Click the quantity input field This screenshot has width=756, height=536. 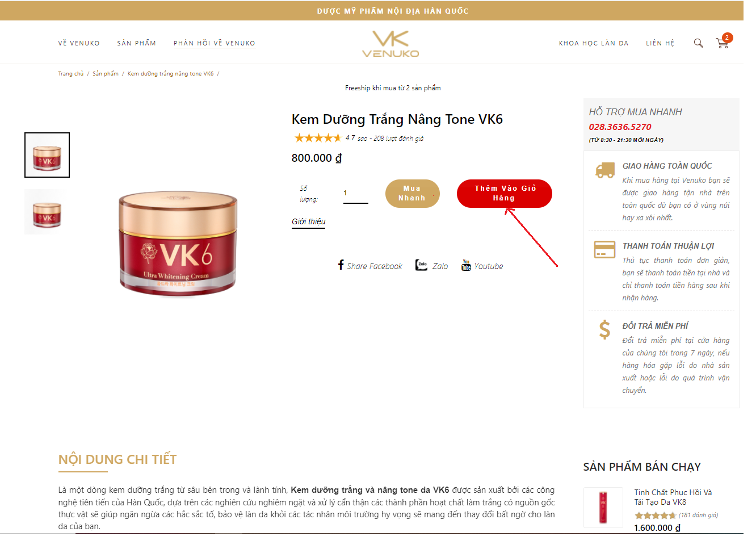pos(356,194)
